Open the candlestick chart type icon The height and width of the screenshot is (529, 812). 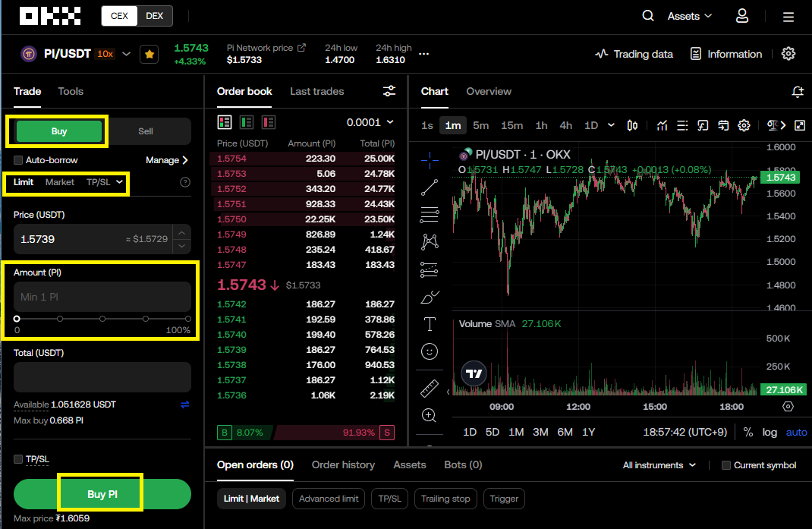tap(632, 125)
